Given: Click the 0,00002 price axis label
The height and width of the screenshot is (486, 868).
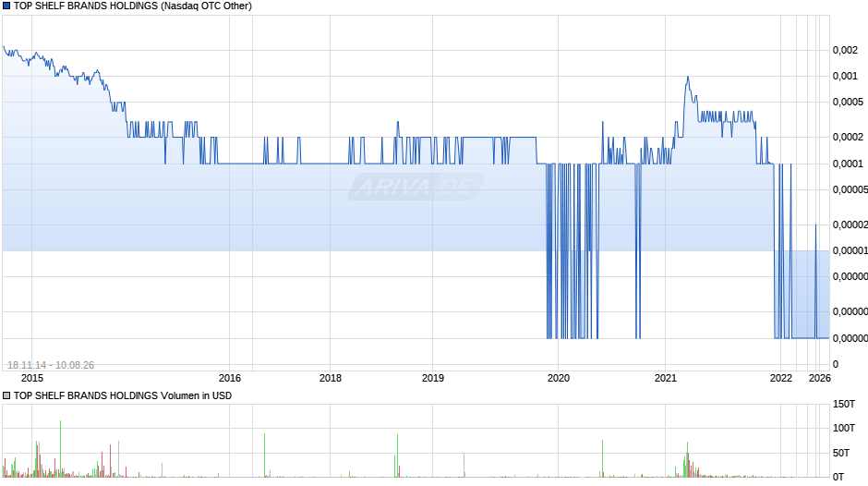Looking at the screenshot, I should (x=850, y=225).
